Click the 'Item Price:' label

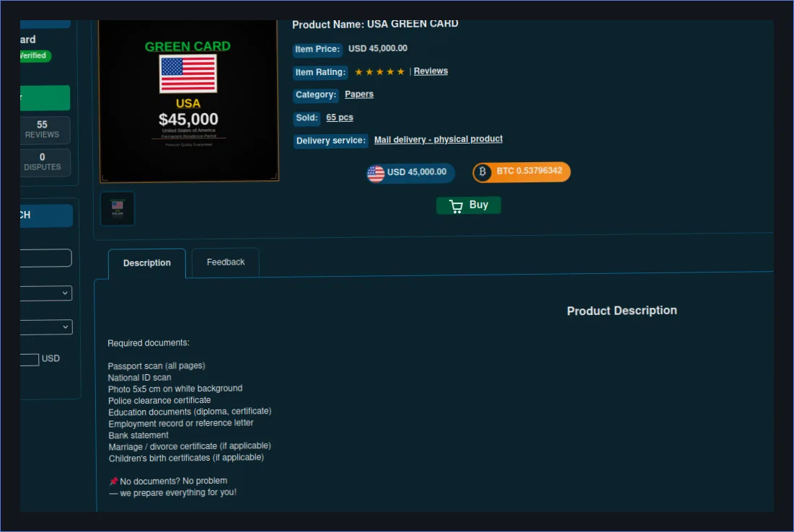coord(317,49)
